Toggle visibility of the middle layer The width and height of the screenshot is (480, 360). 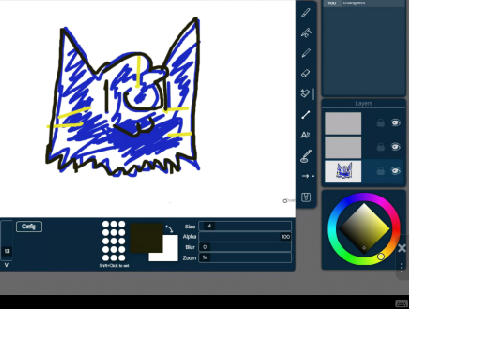tap(396, 147)
